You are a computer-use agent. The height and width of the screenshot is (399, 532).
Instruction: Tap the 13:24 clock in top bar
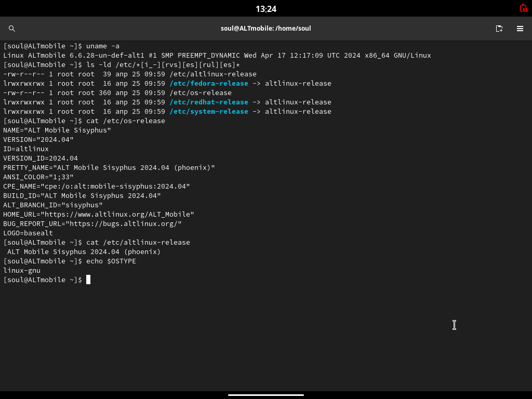[266, 9]
